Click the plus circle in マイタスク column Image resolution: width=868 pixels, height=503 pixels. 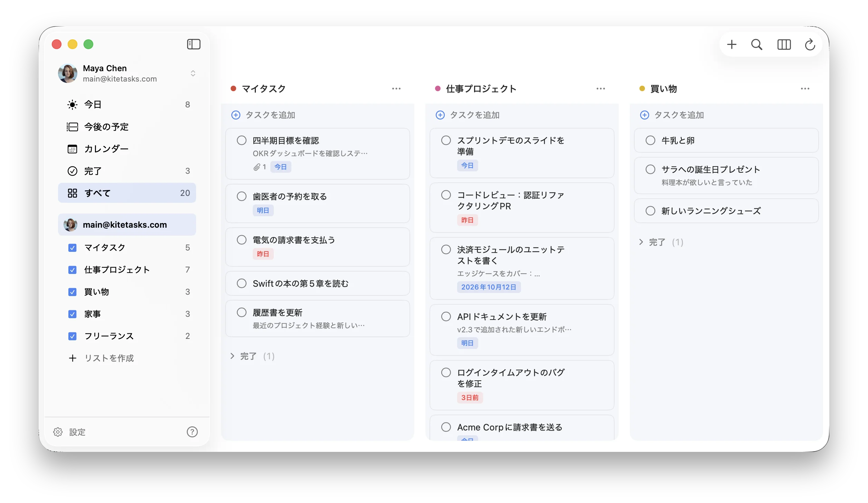(235, 115)
